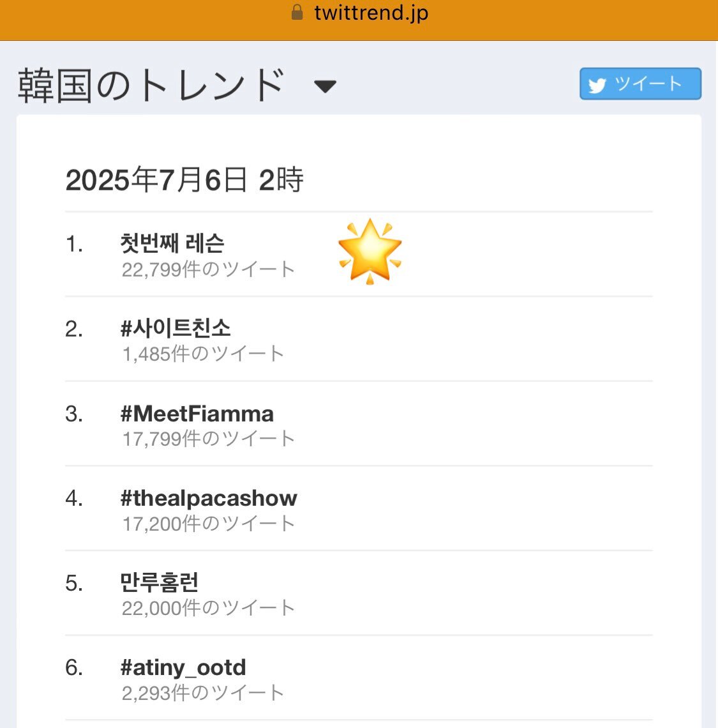The width and height of the screenshot is (718, 728).
Task: Open the #thealpacashow hashtag trend
Action: point(209,498)
